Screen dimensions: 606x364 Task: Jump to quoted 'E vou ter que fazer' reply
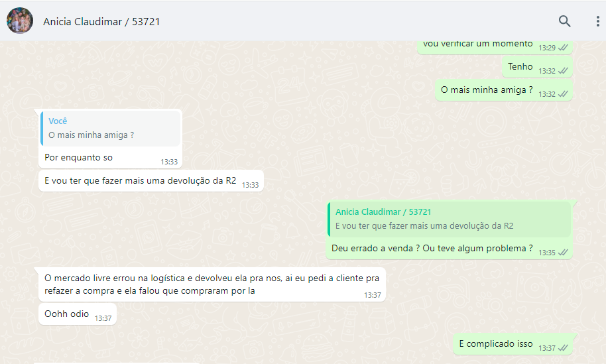click(450, 219)
